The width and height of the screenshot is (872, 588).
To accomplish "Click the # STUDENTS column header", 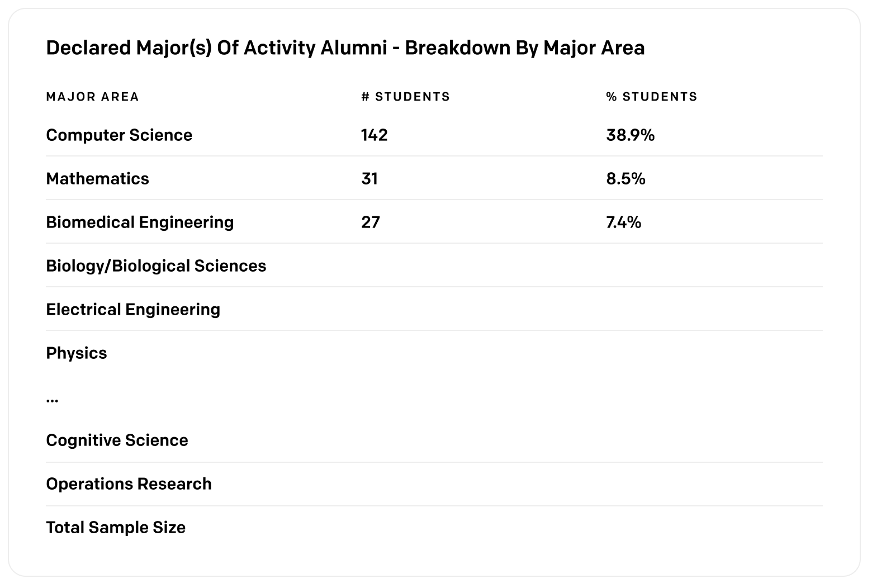I will point(405,97).
